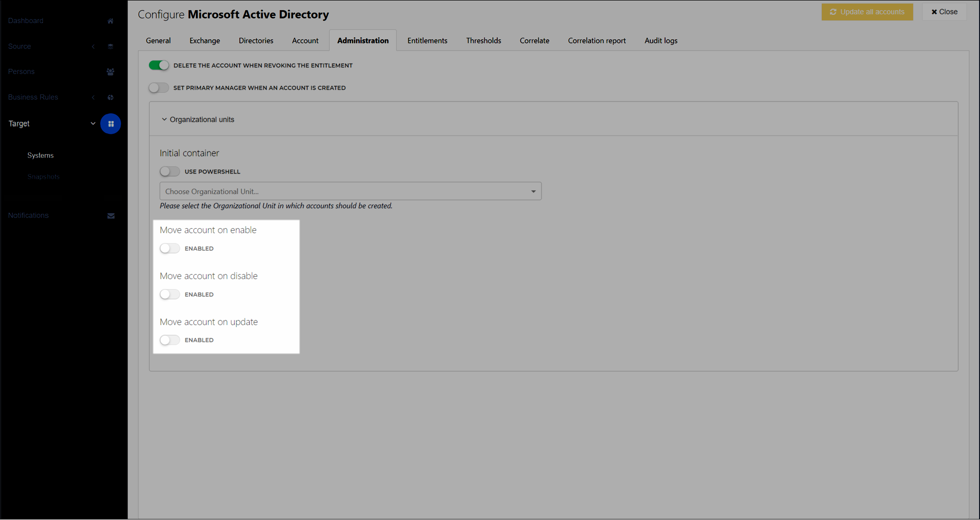
Task: Open the Thresholds tab
Action: [483, 41]
